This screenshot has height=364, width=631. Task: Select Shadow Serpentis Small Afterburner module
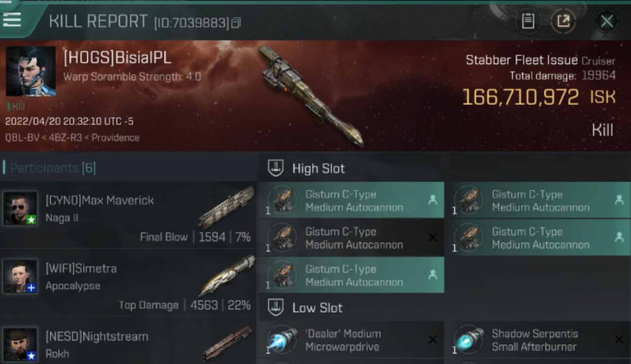[x=538, y=340]
